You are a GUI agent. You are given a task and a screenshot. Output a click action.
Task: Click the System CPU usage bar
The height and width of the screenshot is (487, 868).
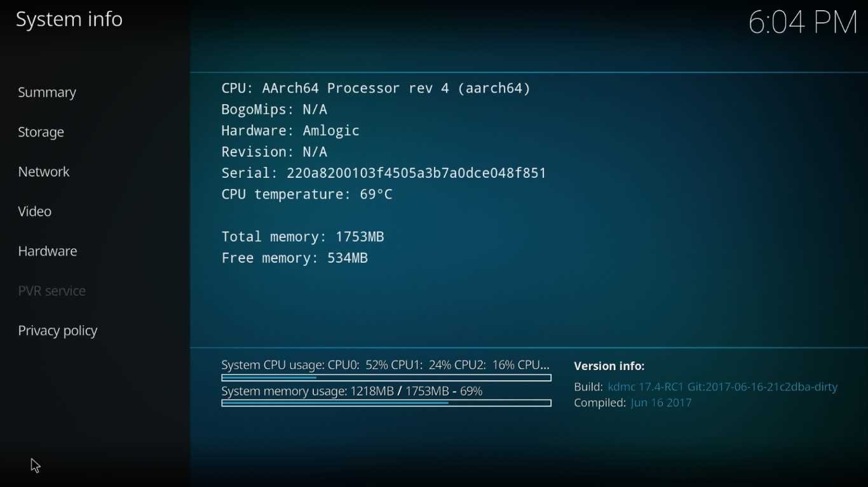point(386,378)
